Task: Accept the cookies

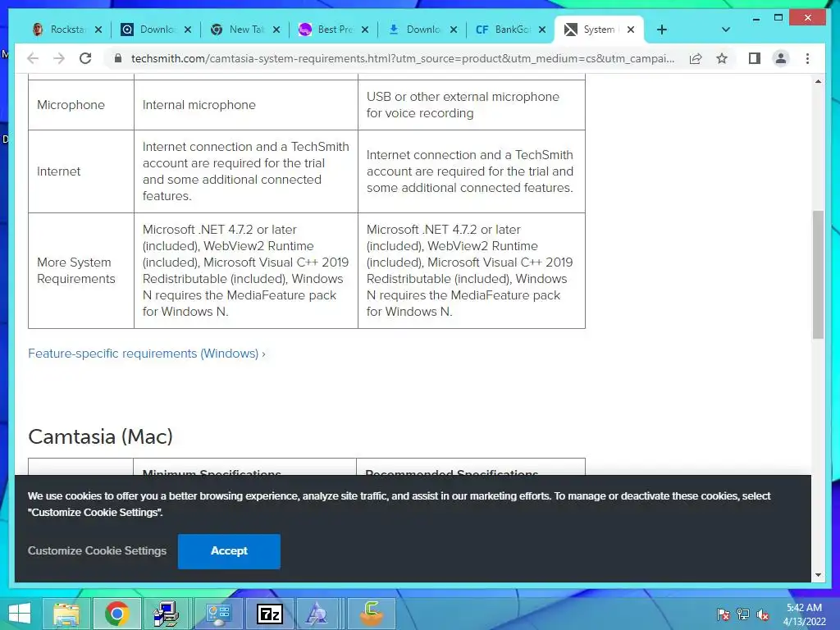Action: pyautogui.click(x=229, y=551)
